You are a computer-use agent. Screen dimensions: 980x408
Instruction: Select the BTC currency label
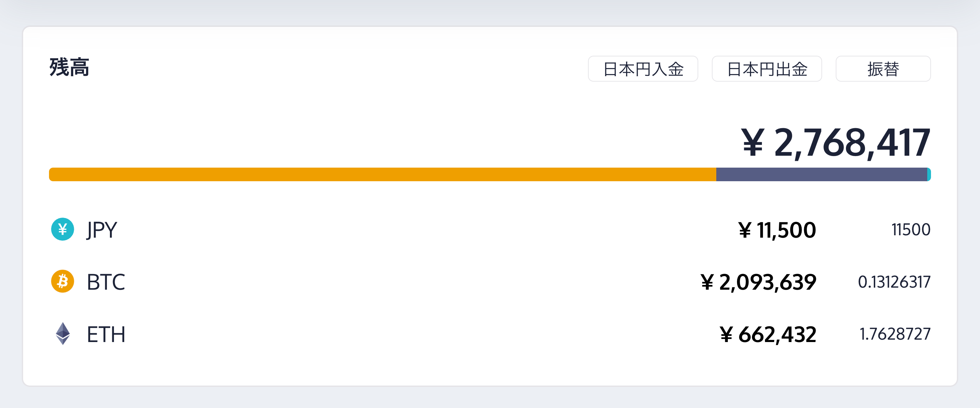(106, 282)
